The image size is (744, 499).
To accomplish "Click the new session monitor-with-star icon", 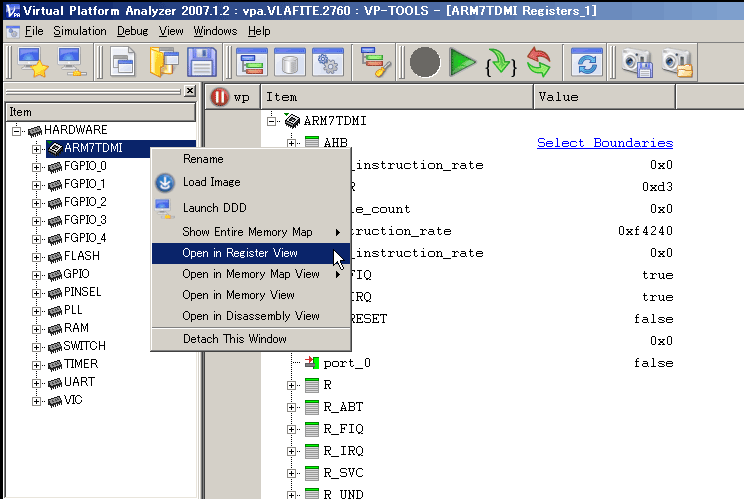I will pyautogui.click(x=33, y=62).
